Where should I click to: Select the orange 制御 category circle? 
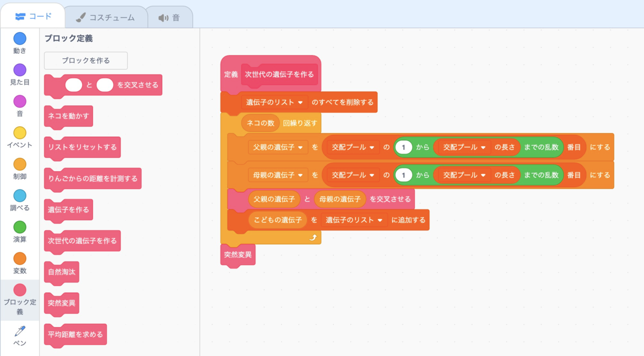point(20,164)
